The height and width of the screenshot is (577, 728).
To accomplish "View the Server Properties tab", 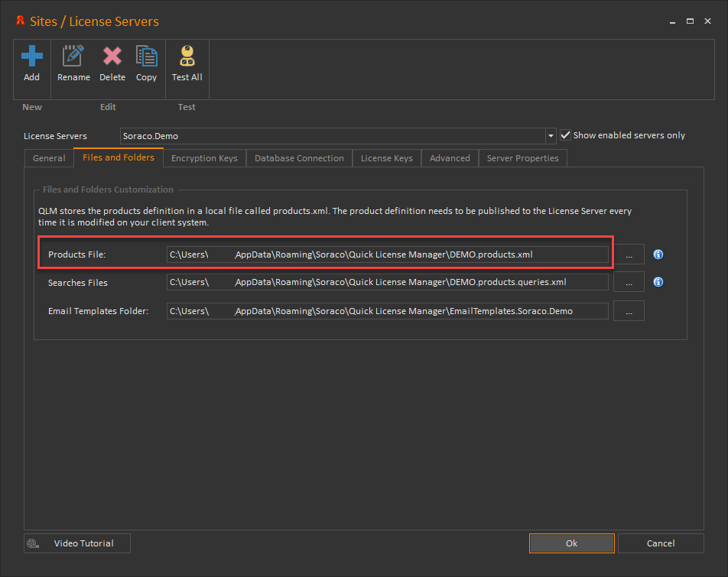I will pos(523,158).
